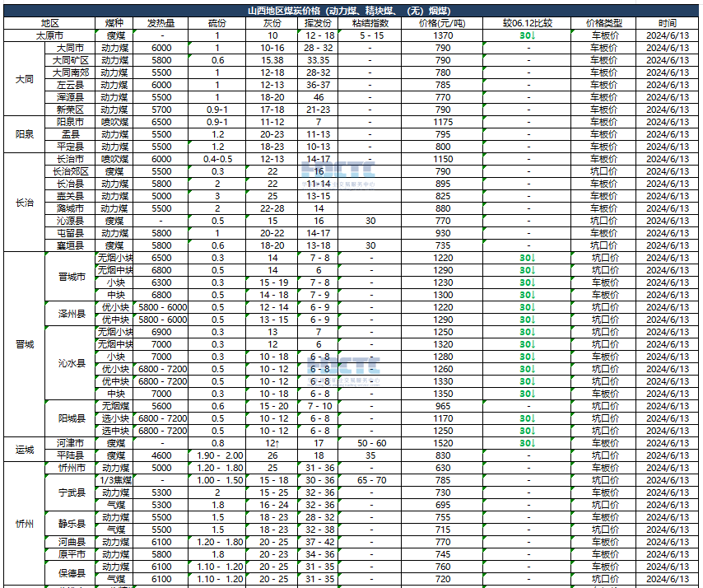Click the price 930 for 屯留县
703x588 pixels.
point(443,233)
